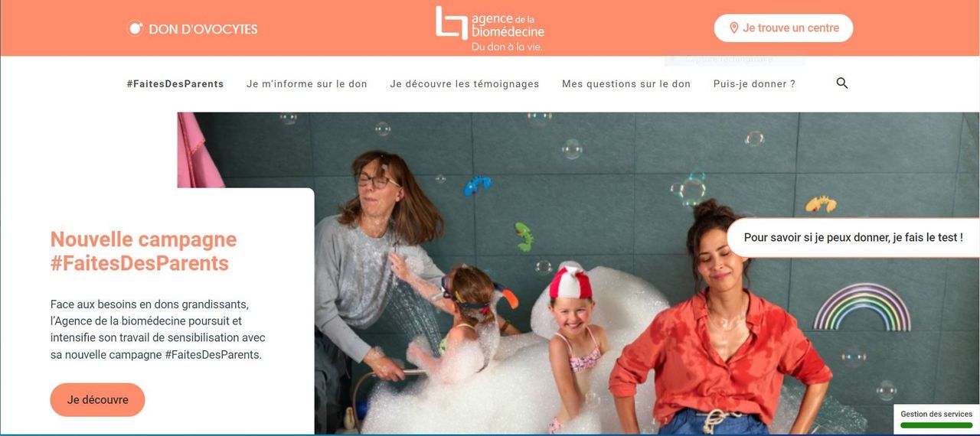
Task: Click the location pin icon in header
Action: pos(734,28)
